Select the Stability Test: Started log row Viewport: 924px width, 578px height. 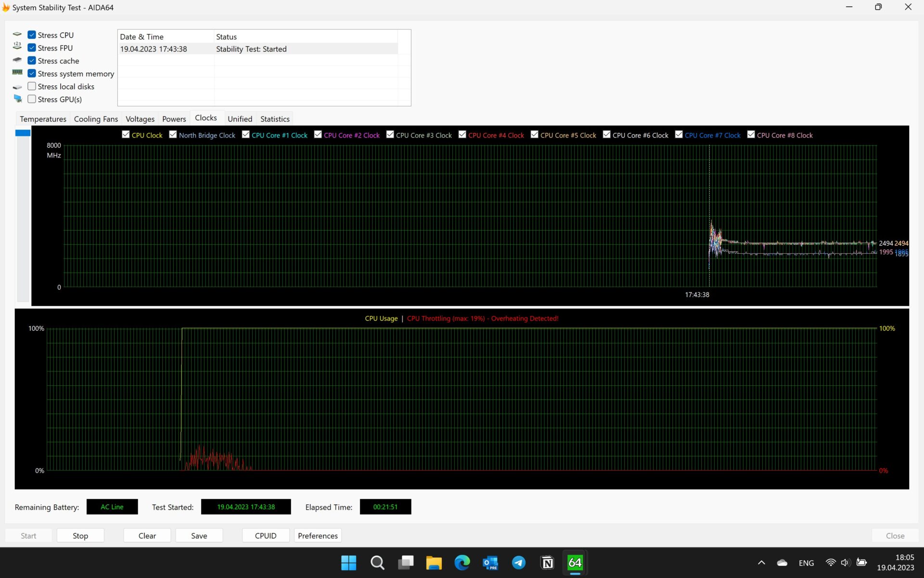click(258, 49)
